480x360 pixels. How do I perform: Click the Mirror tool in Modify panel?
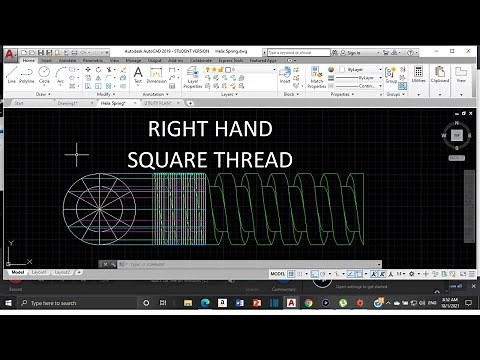pyautogui.click(x=98, y=78)
